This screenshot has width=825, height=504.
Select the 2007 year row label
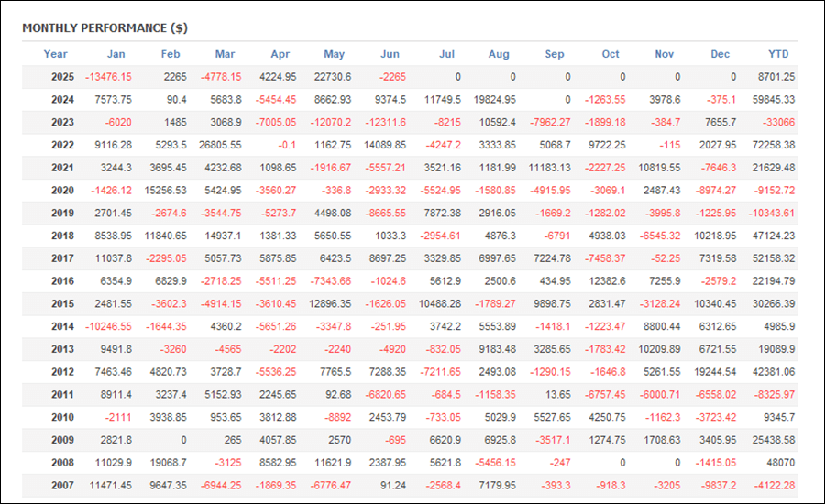coord(62,485)
